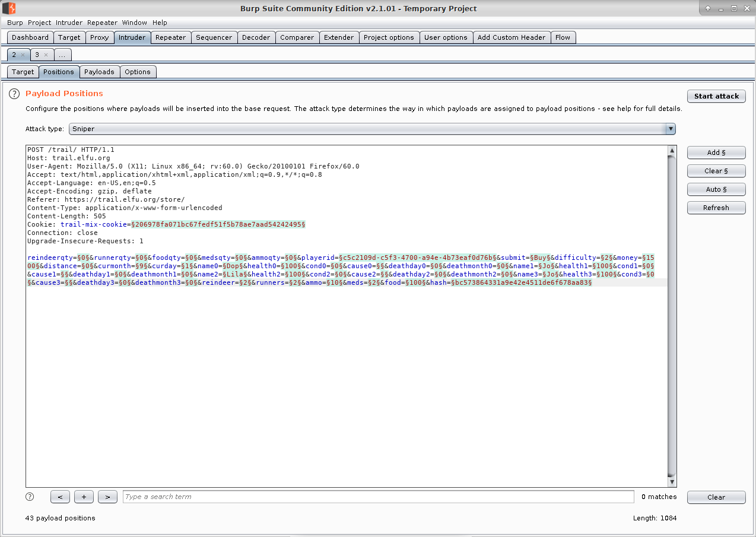Open the Window menu

[135, 23]
